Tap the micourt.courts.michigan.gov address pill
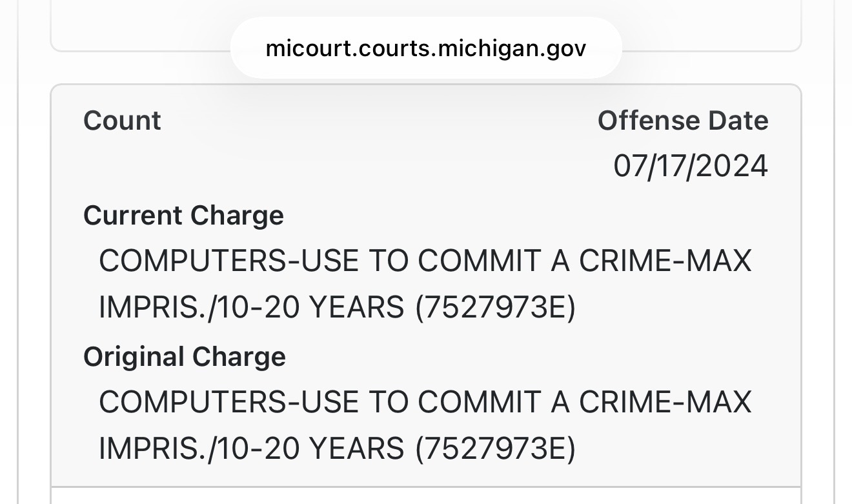This screenshot has height=504, width=852. [425, 48]
